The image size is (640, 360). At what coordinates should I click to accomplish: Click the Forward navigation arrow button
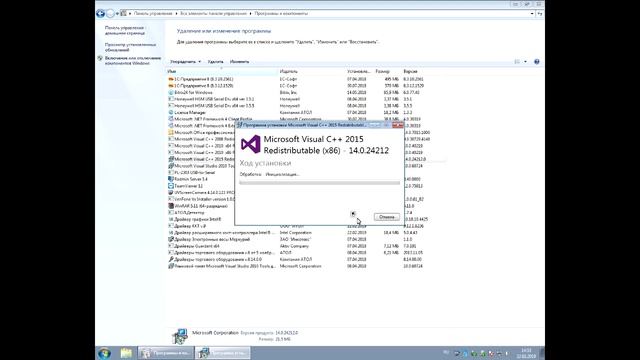point(110,13)
